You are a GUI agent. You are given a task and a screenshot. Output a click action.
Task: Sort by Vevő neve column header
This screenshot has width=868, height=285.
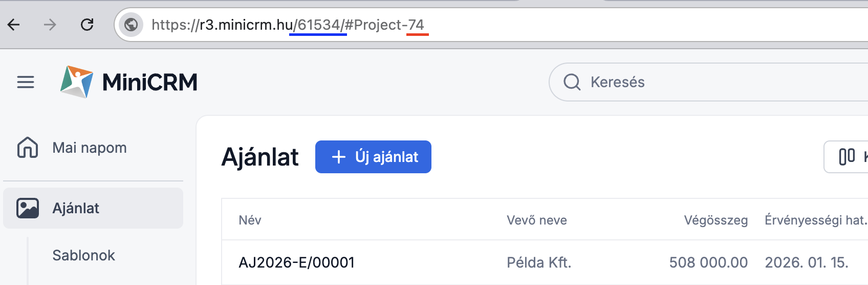pos(536,220)
